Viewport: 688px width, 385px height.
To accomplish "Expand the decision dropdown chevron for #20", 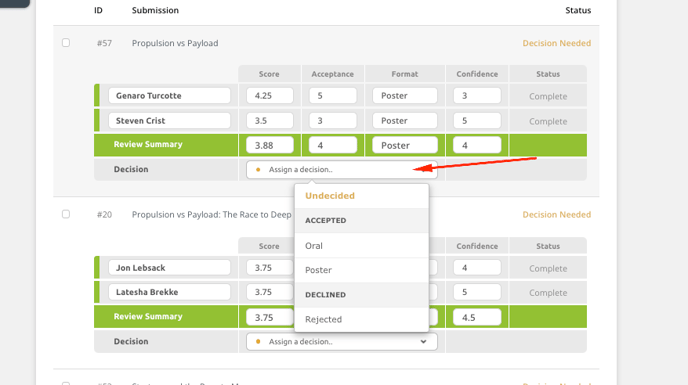I will pos(423,342).
